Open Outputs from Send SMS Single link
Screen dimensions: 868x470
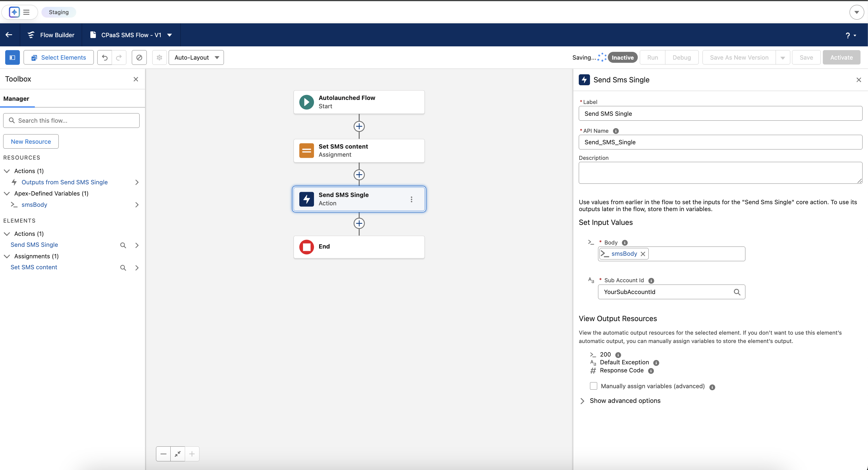tap(64, 182)
